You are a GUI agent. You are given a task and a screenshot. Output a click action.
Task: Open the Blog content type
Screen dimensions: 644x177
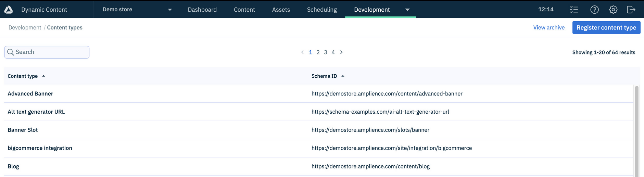[13, 166]
